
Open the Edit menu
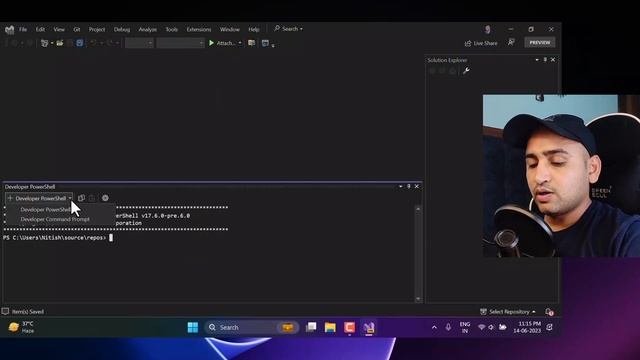(x=40, y=29)
